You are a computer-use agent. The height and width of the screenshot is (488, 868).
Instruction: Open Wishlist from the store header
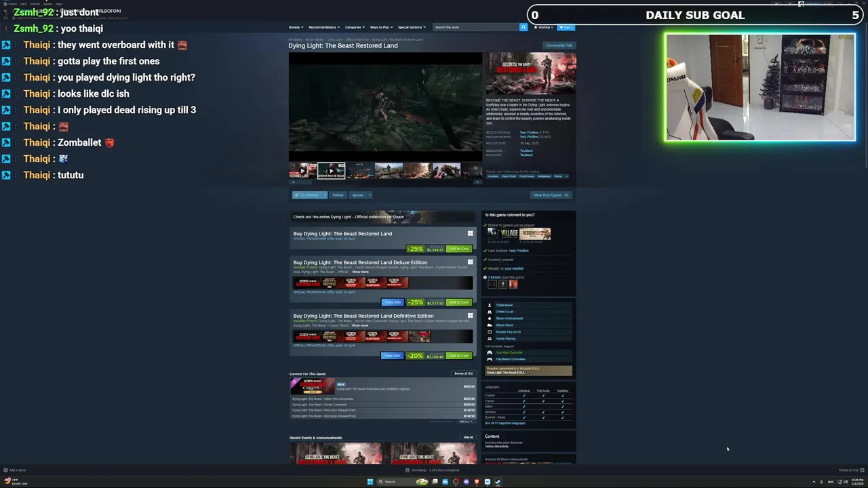click(544, 27)
